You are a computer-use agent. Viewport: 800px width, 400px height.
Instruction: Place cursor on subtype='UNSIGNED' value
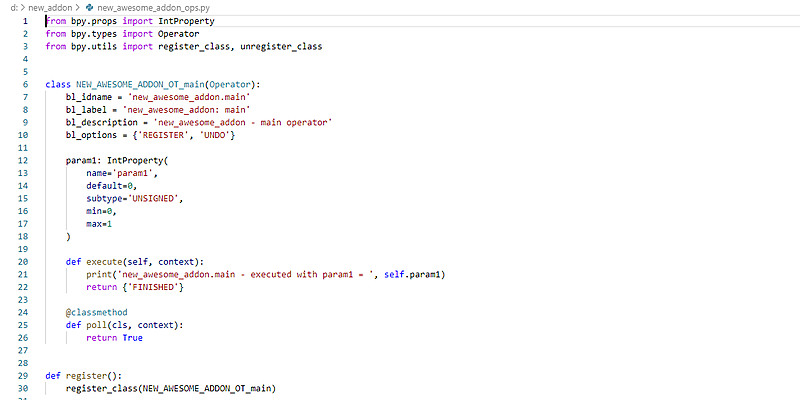coord(157,198)
